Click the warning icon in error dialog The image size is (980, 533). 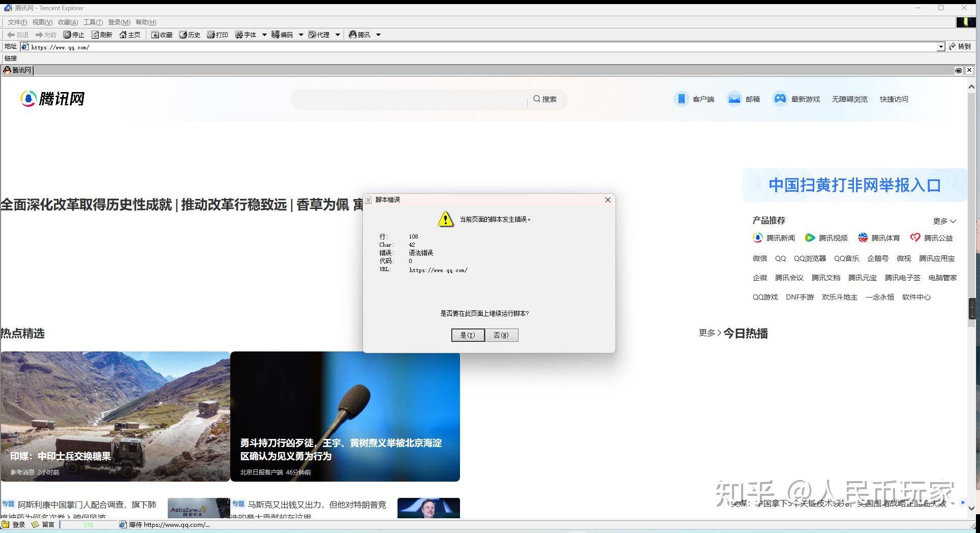click(x=446, y=219)
